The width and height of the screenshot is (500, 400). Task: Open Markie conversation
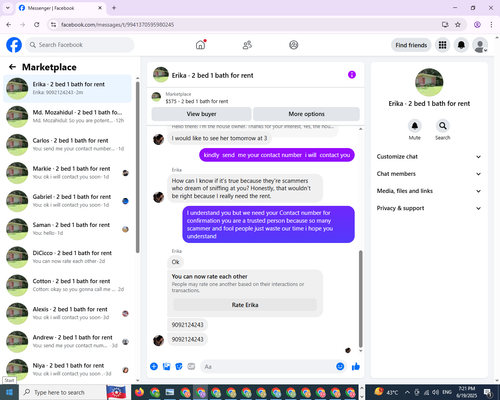67,173
